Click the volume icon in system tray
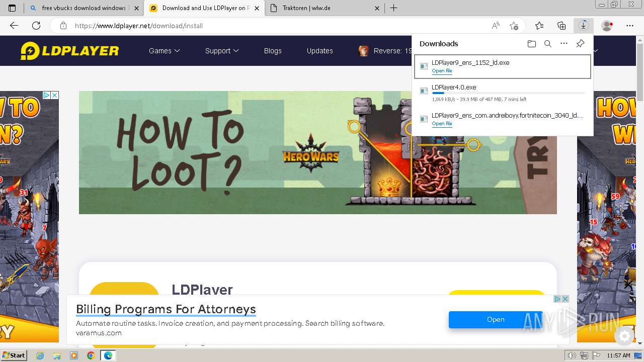644x362 pixels. tap(572, 355)
